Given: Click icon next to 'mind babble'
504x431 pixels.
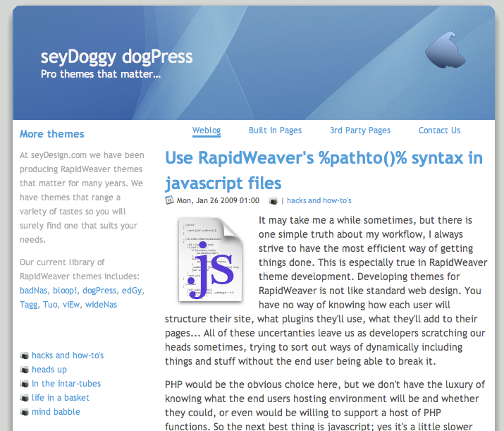Looking at the screenshot, I should (x=25, y=412).
